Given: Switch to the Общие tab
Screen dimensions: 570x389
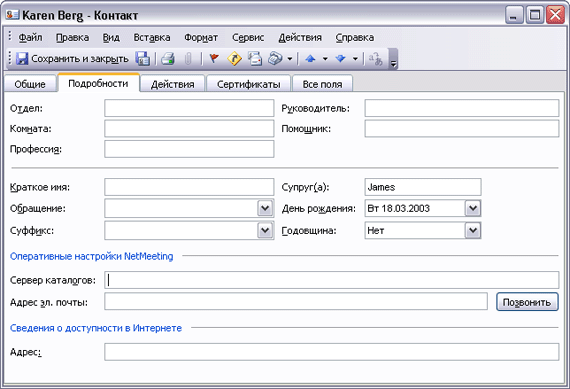Looking at the screenshot, I should click(x=30, y=84).
